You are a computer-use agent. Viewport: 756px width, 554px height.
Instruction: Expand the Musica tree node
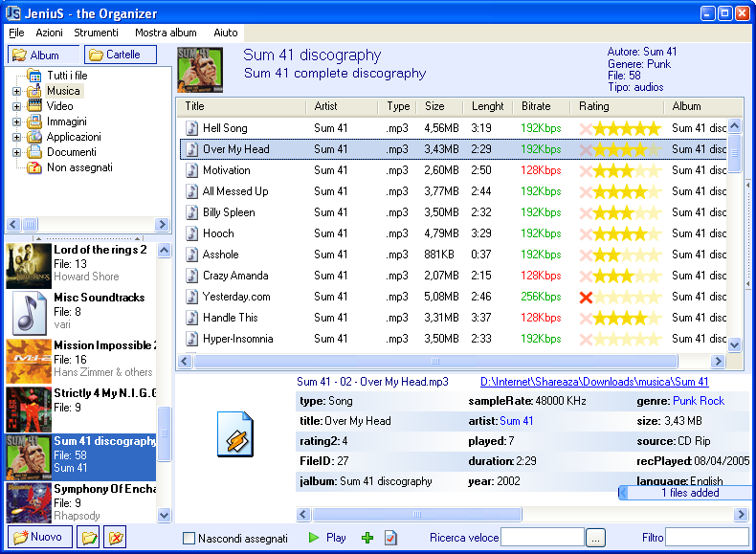[16, 91]
